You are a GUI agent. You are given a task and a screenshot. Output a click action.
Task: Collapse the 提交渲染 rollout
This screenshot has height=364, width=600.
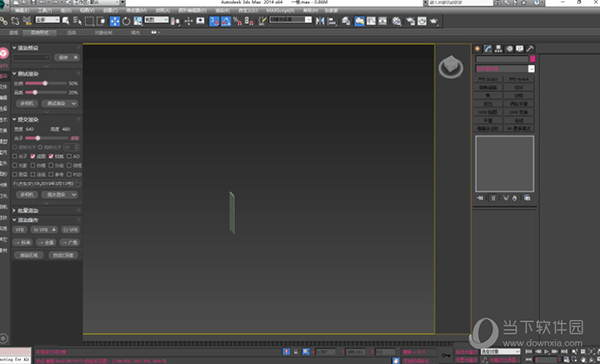point(15,120)
